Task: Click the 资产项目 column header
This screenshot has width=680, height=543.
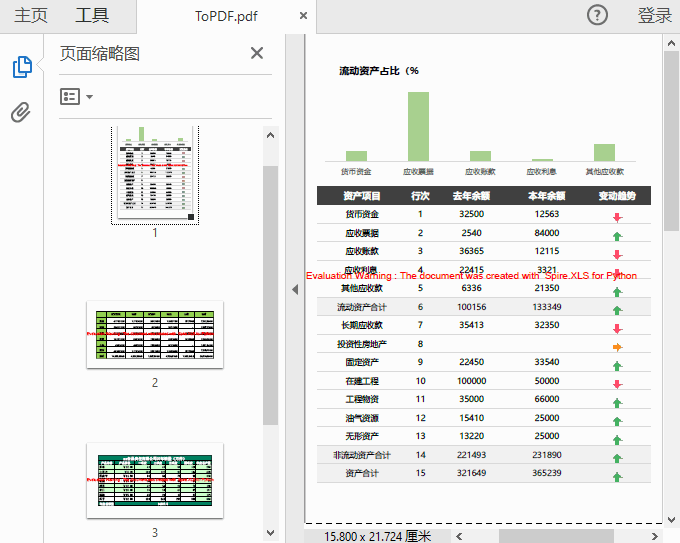Action: tap(362, 196)
